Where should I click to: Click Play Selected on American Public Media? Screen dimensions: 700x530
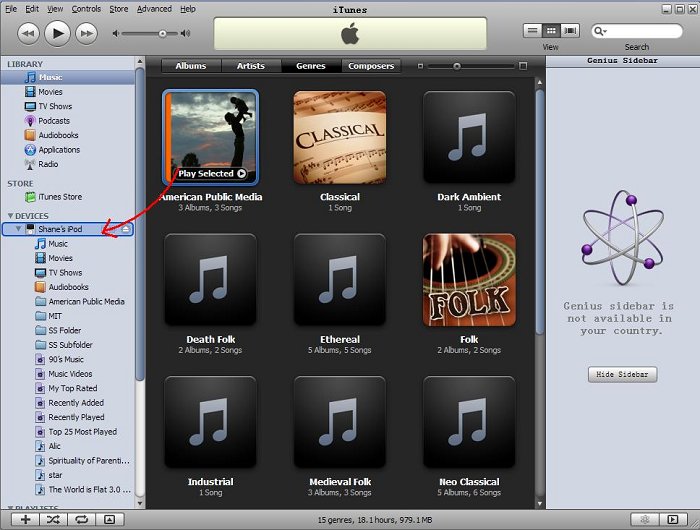point(212,174)
